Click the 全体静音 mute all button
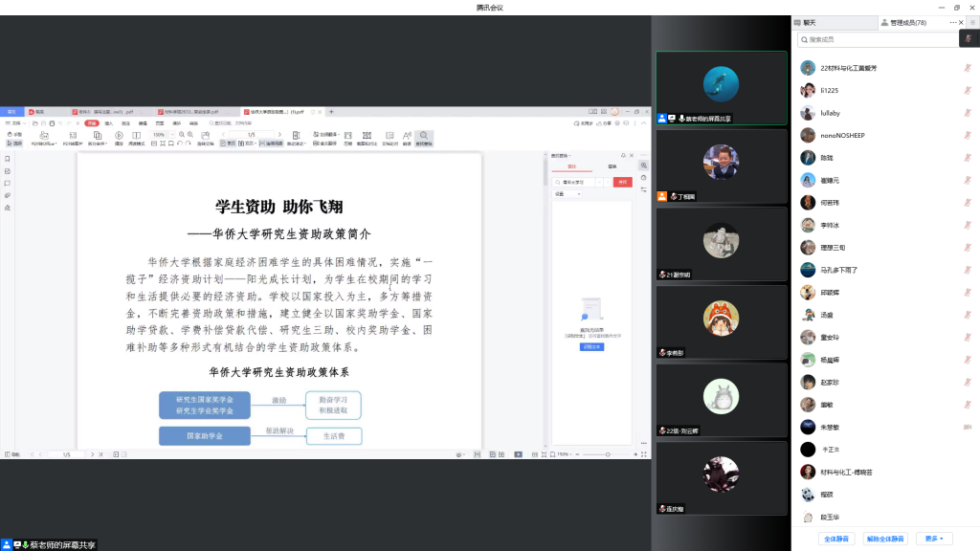Viewport: 980px width, 551px height. coord(837,539)
